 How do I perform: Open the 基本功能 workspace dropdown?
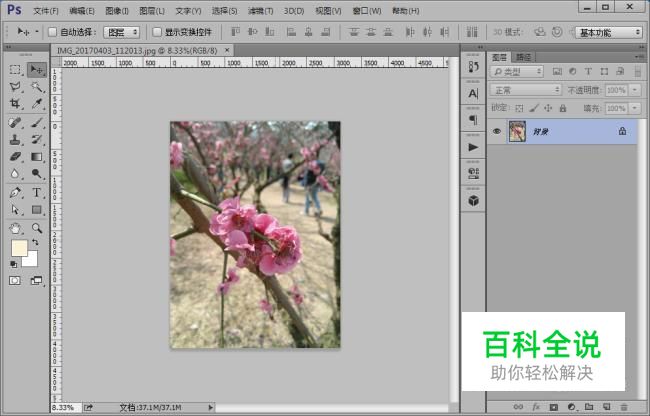point(609,32)
